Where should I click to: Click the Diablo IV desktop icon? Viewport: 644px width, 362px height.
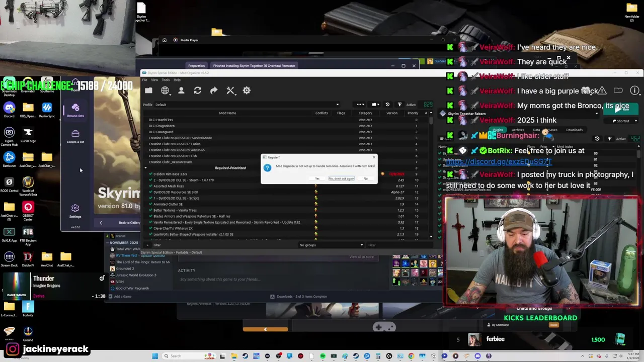click(x=28, y=259)
